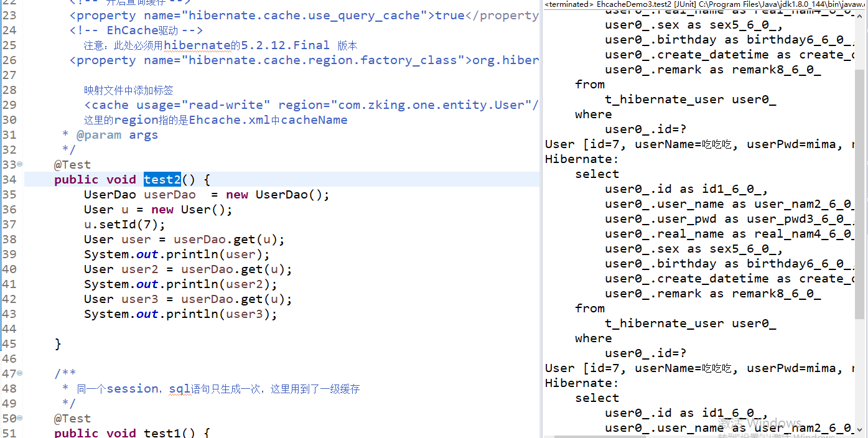Collapse the test1 method fold marker
This screenshot has height=438, width=868.
[19, 418]
